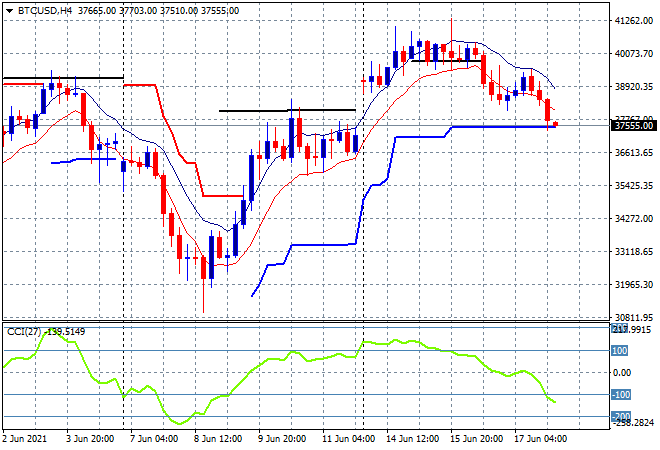Select the CCI(27) -139.5149 indicator label
Viewport: 660px width, 450px height.
pos(46,332)
